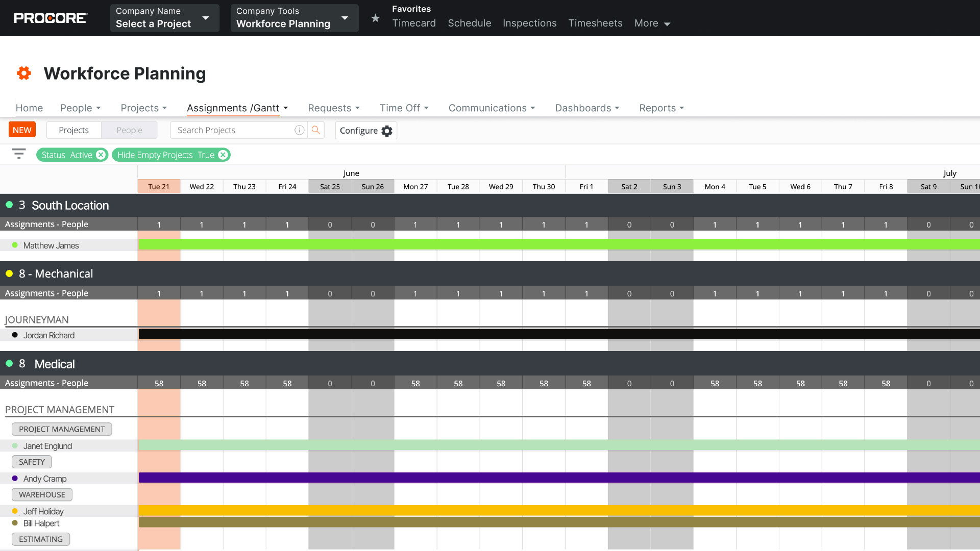980x551 pixels.
Task: Click the orange NEW button
Action: pos(22,130)
